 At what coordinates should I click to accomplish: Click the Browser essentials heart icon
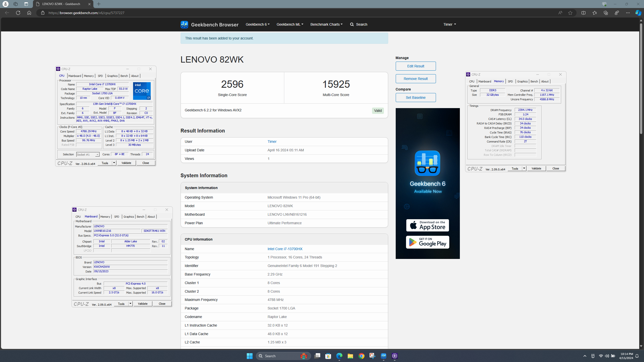pyautogui.click(x=604, y=4)
